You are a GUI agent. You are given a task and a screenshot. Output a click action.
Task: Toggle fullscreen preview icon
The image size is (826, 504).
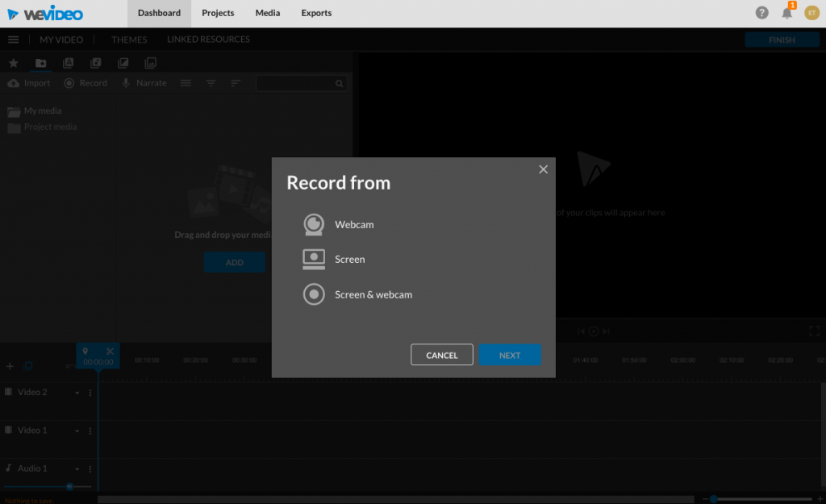pyautogui.click(x=814, y=331)
